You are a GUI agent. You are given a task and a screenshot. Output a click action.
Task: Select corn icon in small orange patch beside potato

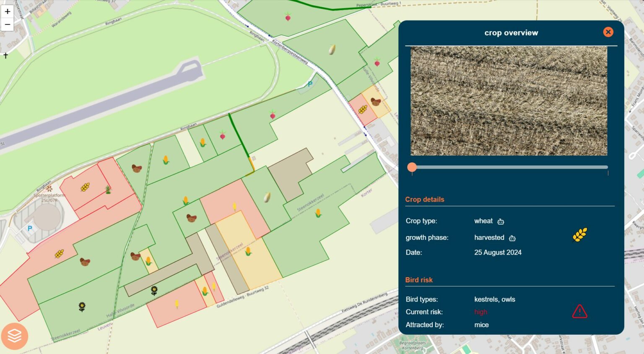coord(148,261)
